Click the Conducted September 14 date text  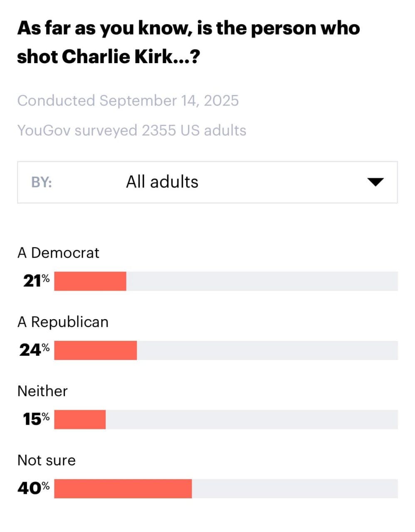[128, 101]
